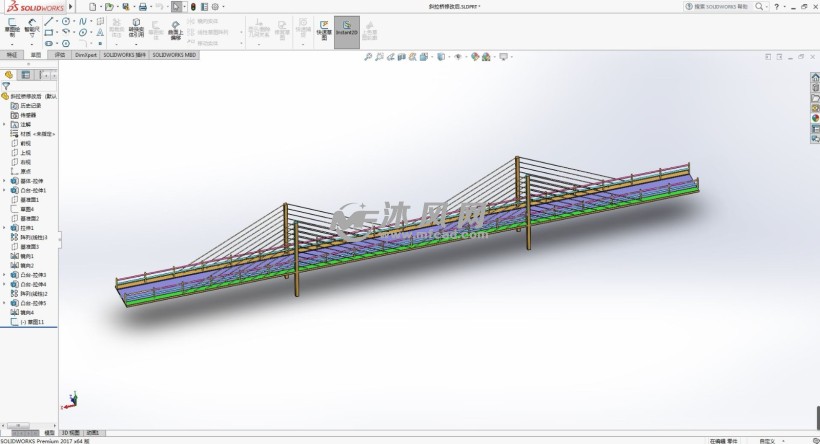Select the 原点 origin tree item

pos(25,171)
